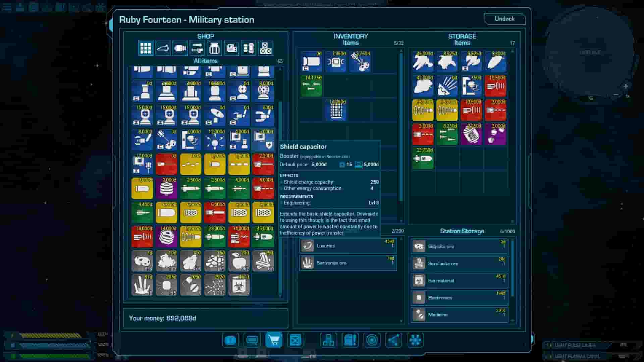Click the Undock button
The height and width of the screenshot is (362, 644).
coord(505,19)
